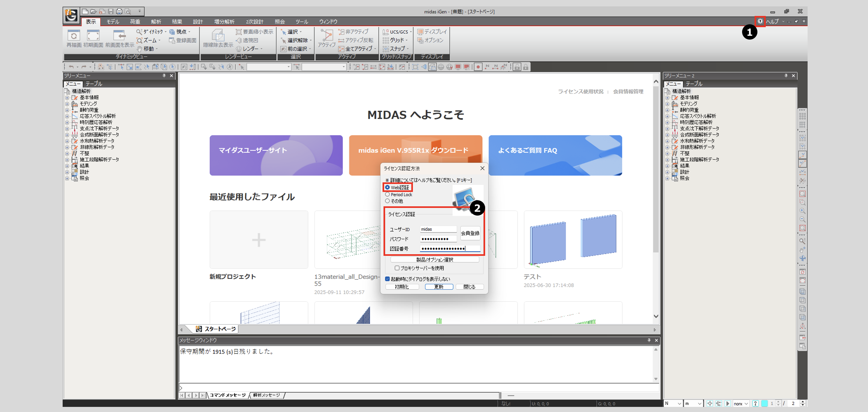Open ライセンス使用状況 link on start page
This screenshot has height=412, width=868.
[x=581, y=92]
